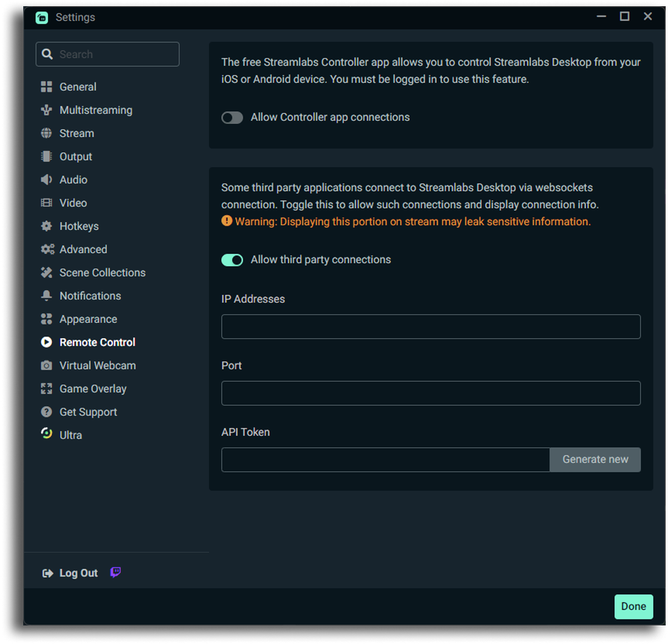Click the Scene Collections wand icon
This screenshot has height=644, width=668.
[46, 273]
